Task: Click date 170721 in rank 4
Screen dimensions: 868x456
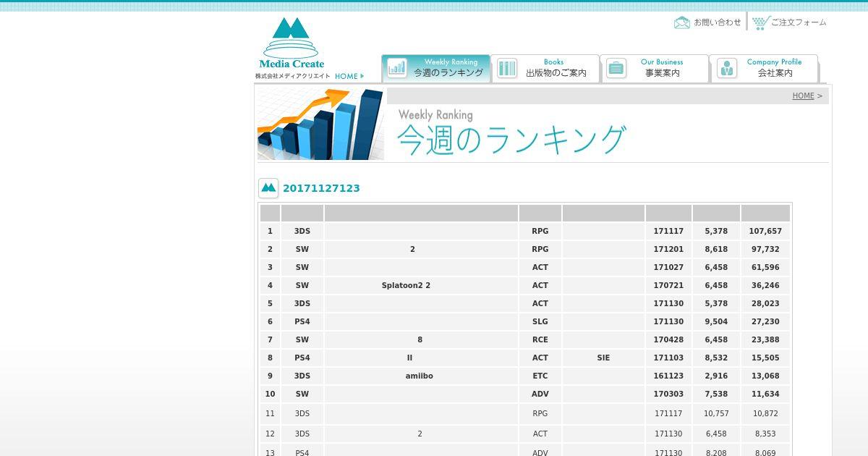Action: pos(668,285)
